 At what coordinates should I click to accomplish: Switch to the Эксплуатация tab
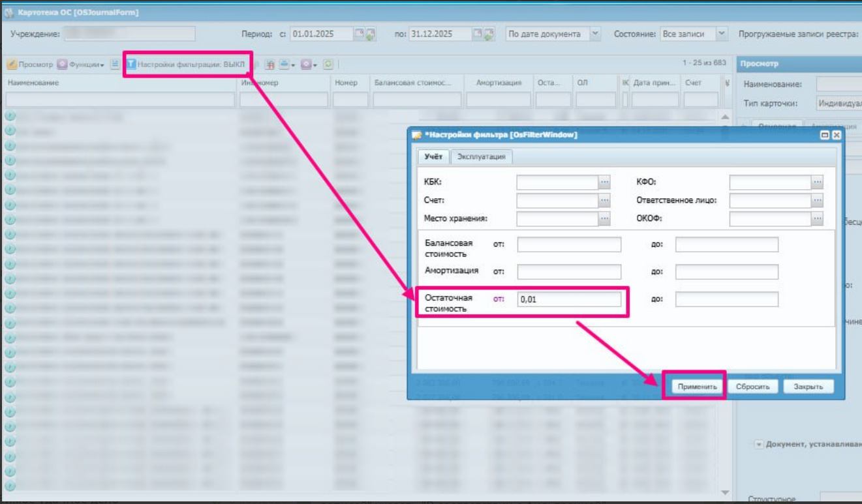[x=482, y=156]
